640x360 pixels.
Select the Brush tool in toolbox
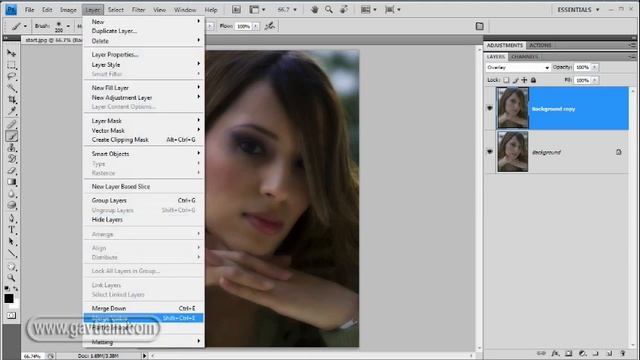(x=11, y=136)
